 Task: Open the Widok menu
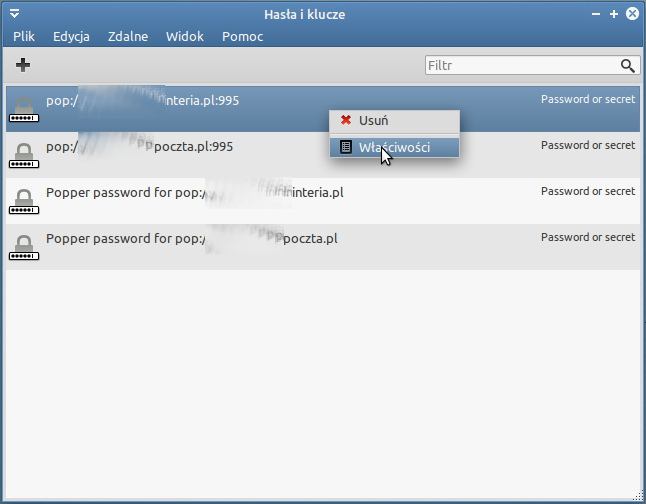point(184,37)
